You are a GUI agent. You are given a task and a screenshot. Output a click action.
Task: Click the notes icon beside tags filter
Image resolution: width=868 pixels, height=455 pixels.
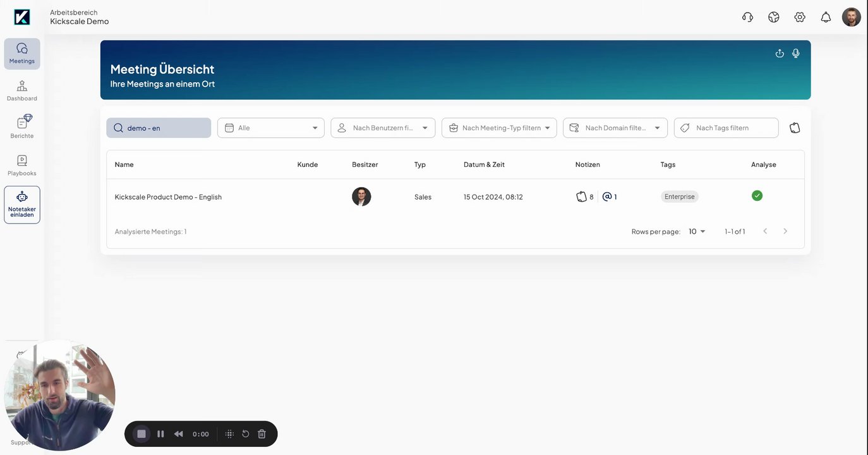pos(795,128)
